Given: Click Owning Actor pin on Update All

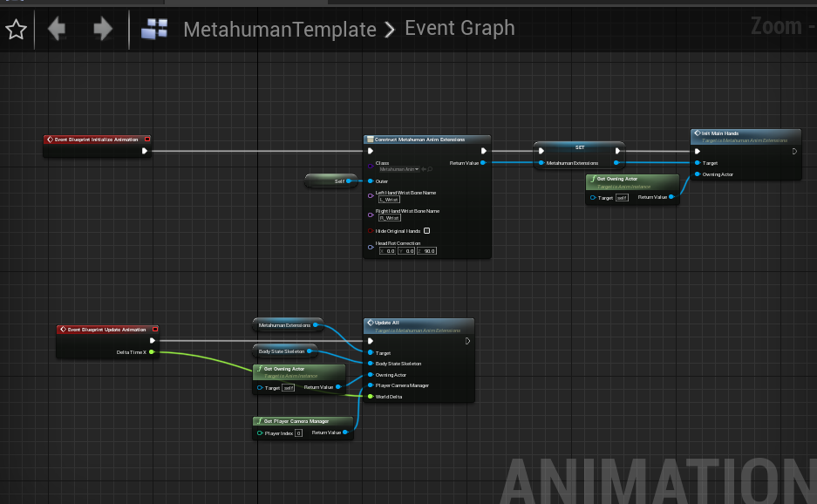Looking at the screenshot, I should click(371, 375).
